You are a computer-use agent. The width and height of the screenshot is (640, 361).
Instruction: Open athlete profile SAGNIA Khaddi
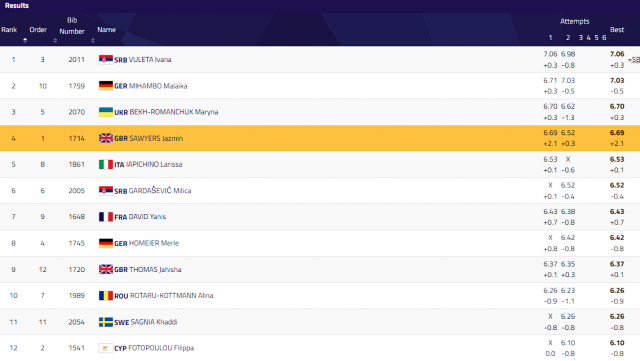point(153,322)
